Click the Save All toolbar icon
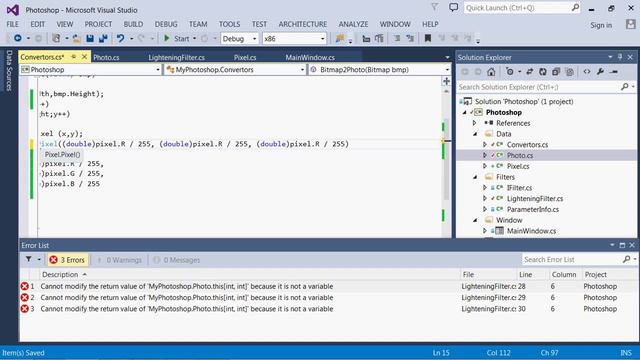This screenshot has width=640, height=360. coord(103,38)
